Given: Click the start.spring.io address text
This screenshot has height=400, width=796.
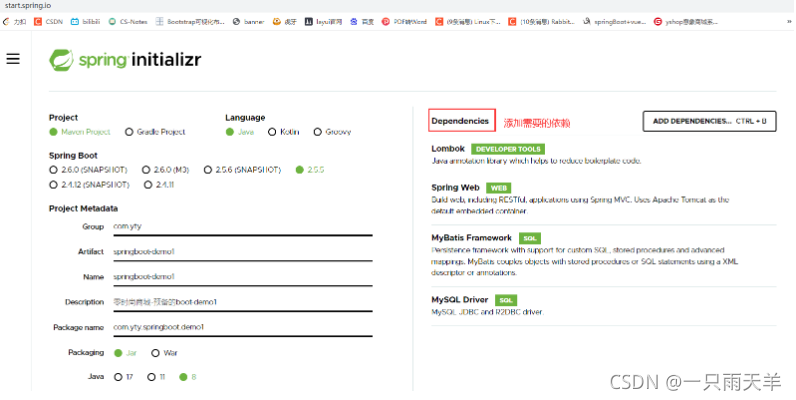Looking at the screenshot, I should coord(27,6).
